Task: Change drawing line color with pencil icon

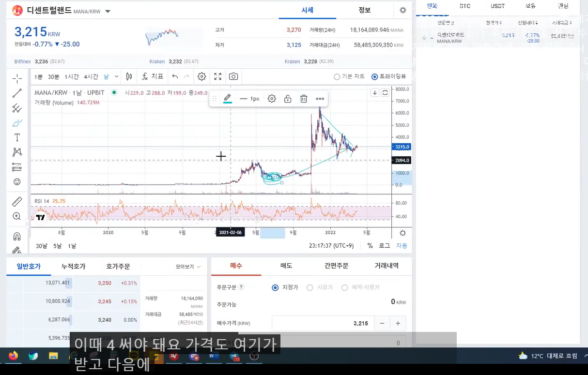Action: [x=227, y=99]
